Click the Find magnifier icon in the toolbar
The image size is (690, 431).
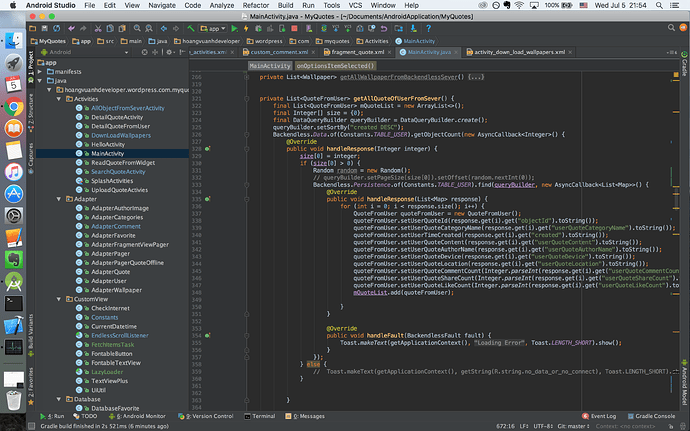click(x=137, y=28)
